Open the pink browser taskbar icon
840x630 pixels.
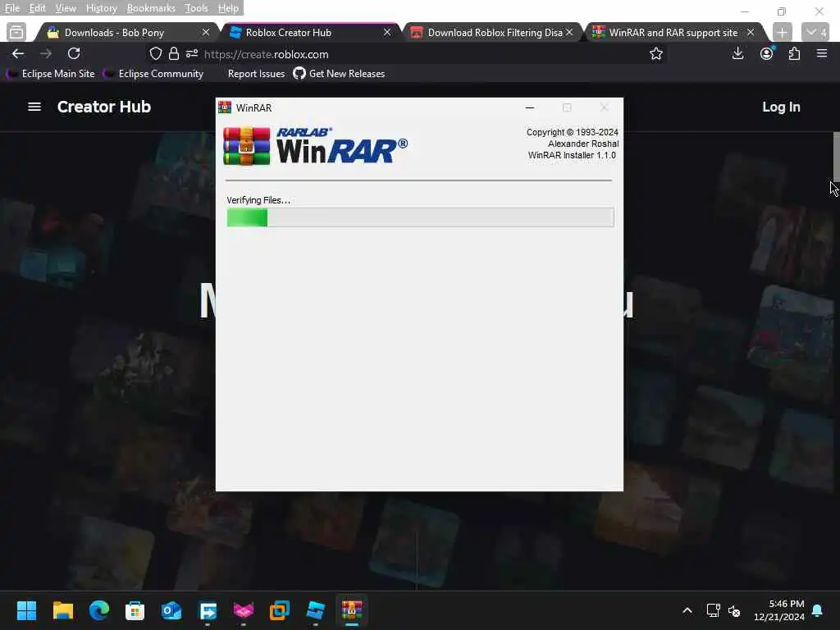(x=243, y=610)
